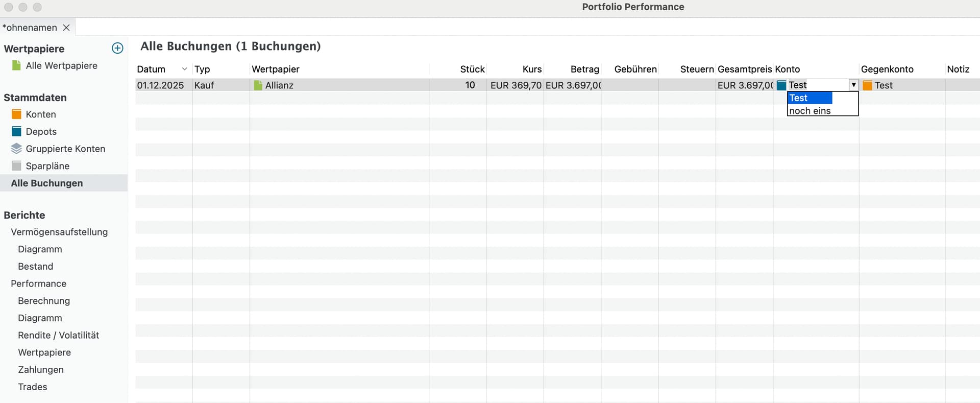Click the plus icon next to Wertpapiere
Screen dimensions: 980x403
(x=117, y=48)
